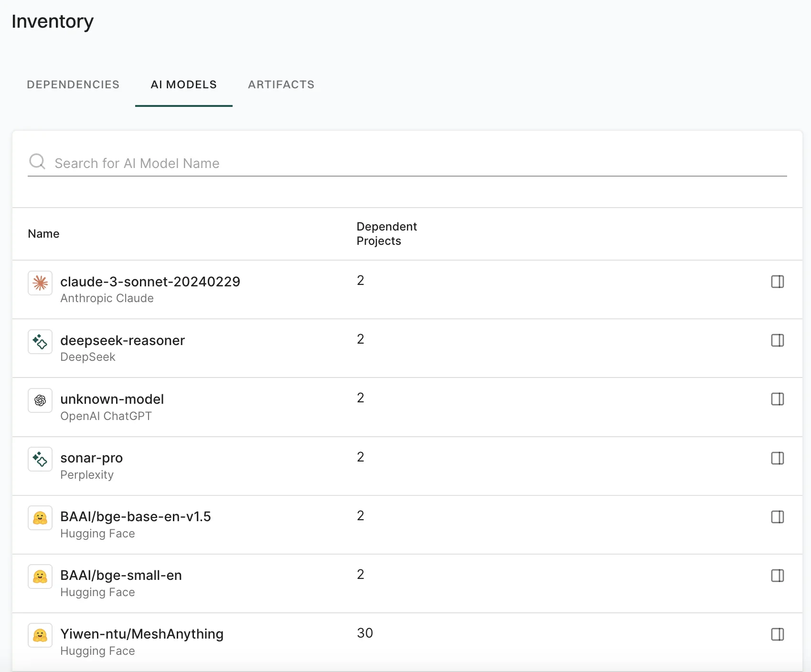The image size is (811, 672).
Task: Click the Dependent Projects column header
Action: pos(387,234)
